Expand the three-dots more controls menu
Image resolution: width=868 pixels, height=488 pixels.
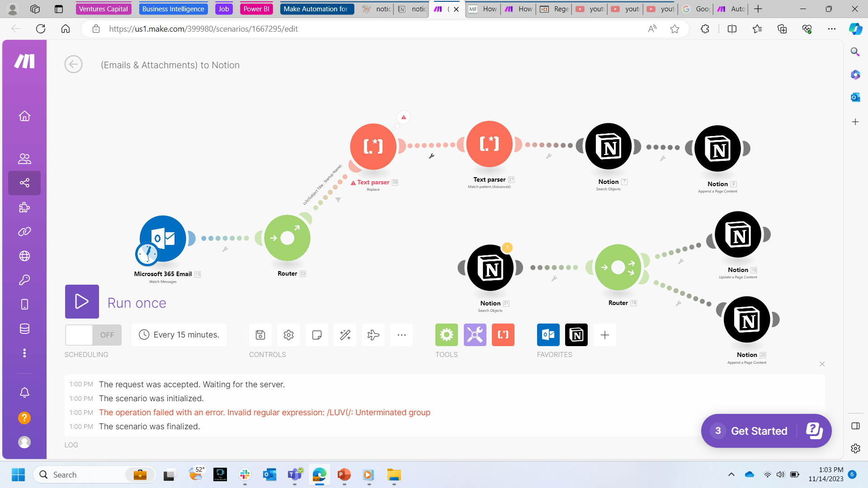coord(401,335)
